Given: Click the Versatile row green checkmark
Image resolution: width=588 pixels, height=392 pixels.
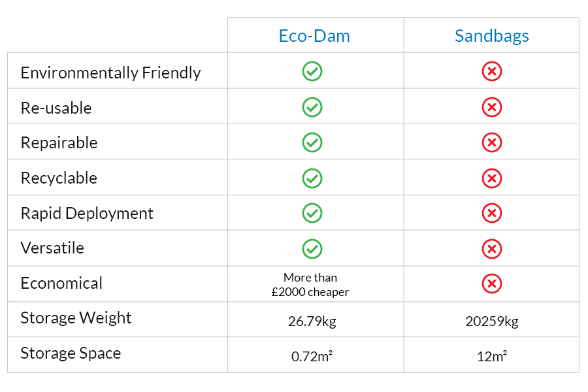Looking at the screenshot, I should (x=312, y=248).
